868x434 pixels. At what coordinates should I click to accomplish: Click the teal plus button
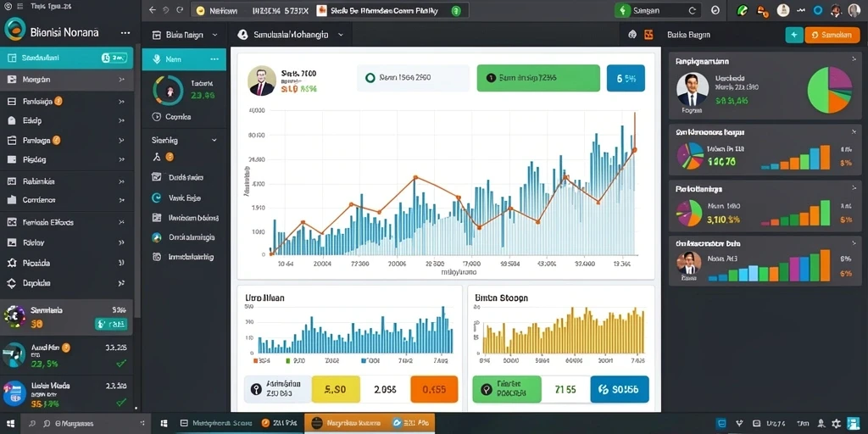[x=793, y=35]
